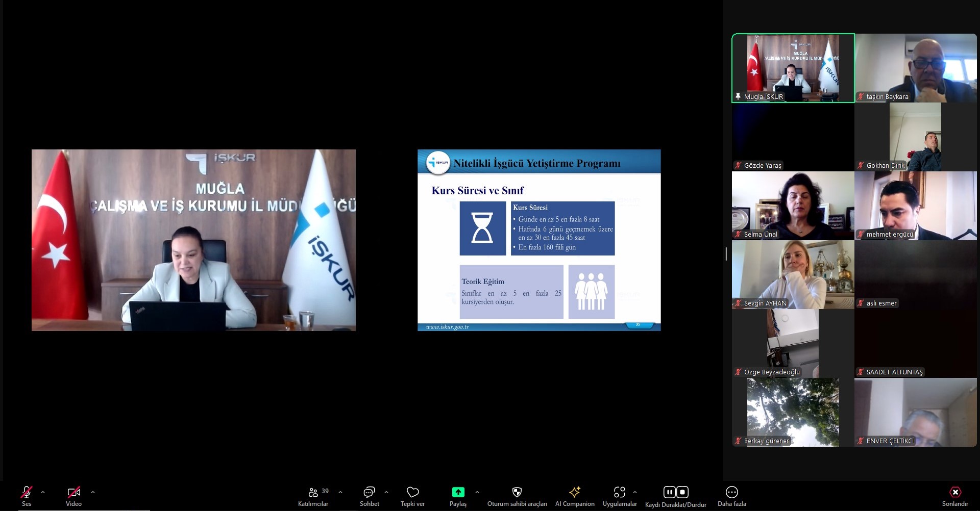Image resolution: width=980 pixels, height=511 pixels.
Task: Select Berkay gürener video thumbnail
Action: 793,412
